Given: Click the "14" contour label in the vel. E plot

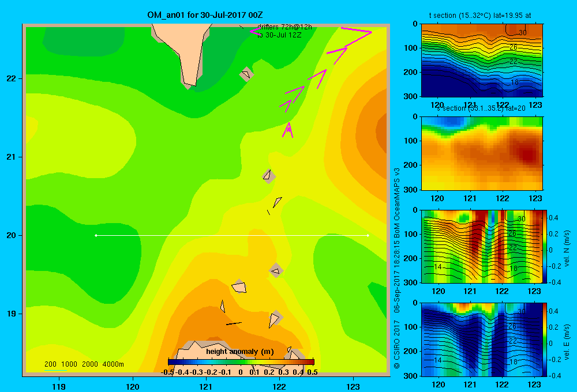Looking at the screenshot, I should click(437, 360).
